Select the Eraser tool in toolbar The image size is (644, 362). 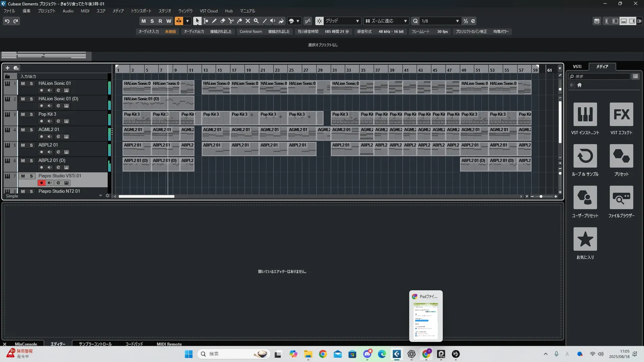pyautogui.click(x=222, y=21)
